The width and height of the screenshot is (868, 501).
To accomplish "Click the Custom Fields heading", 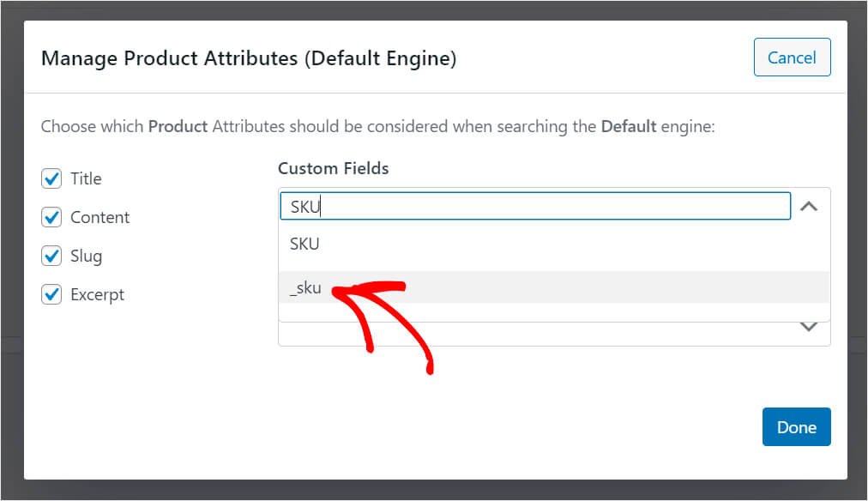I will point(334,168).
